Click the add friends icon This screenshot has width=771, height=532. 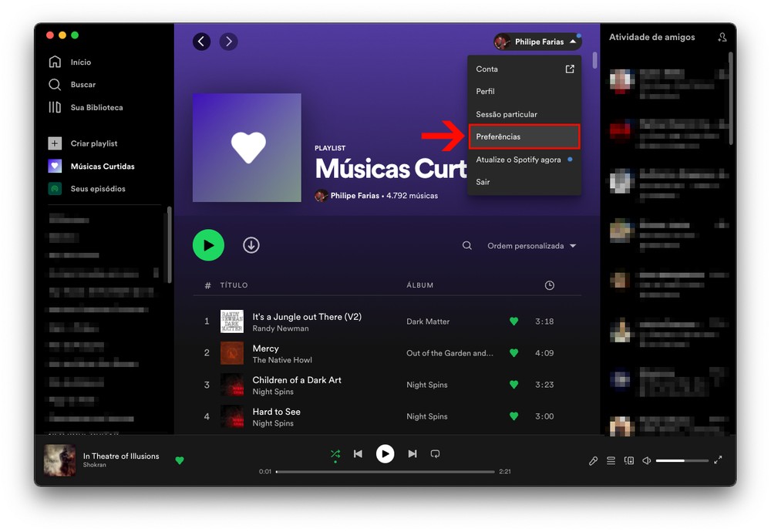point(722,37)
